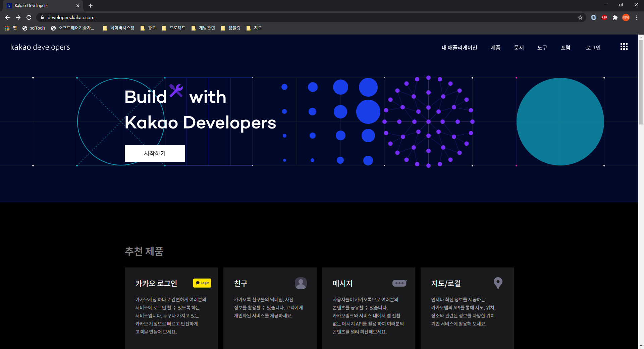Open the AdBlock Plus extension icon

(604, 17)
